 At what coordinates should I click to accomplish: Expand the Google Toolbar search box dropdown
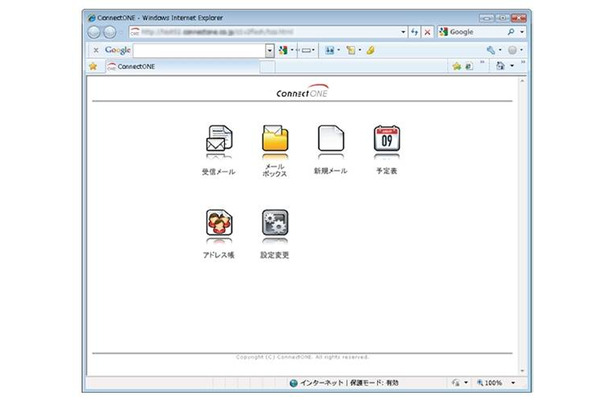pyautogui.click(x=270, y=50)
